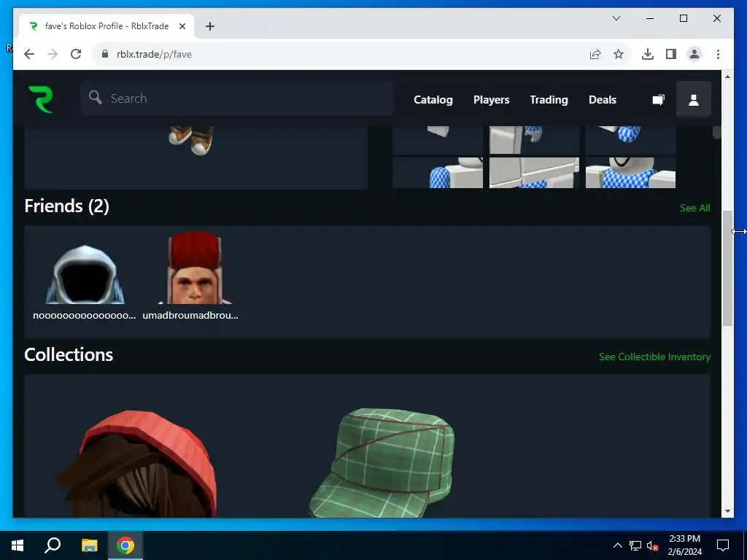747x560 pixels.
Task: Toggle Chrome side panel
Action: point(671,54)
